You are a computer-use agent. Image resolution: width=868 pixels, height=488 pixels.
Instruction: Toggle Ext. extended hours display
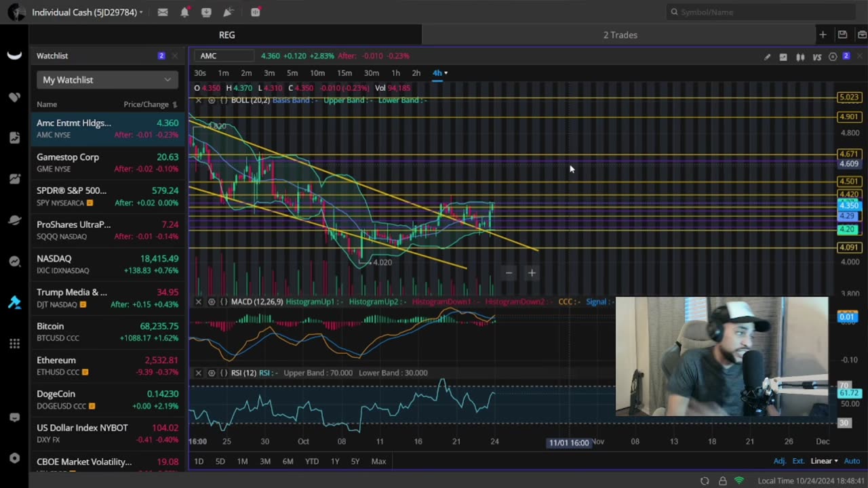pos(798,461)
